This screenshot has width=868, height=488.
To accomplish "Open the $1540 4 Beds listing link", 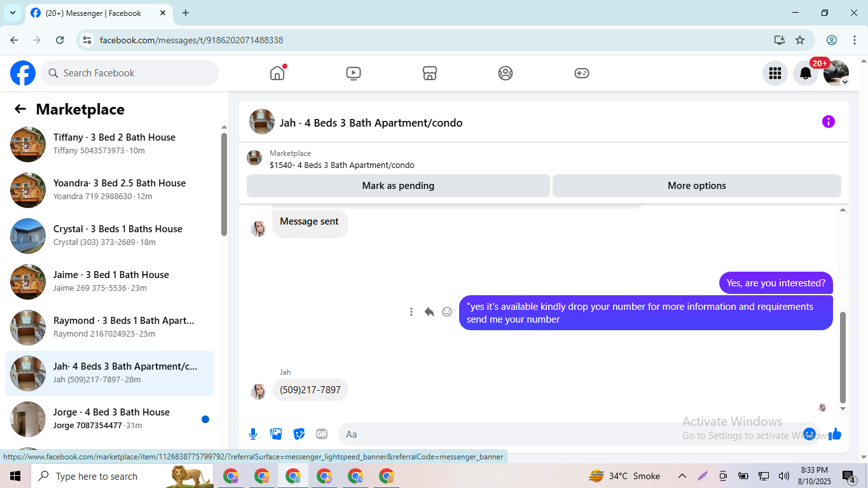I will pos(342,165).
